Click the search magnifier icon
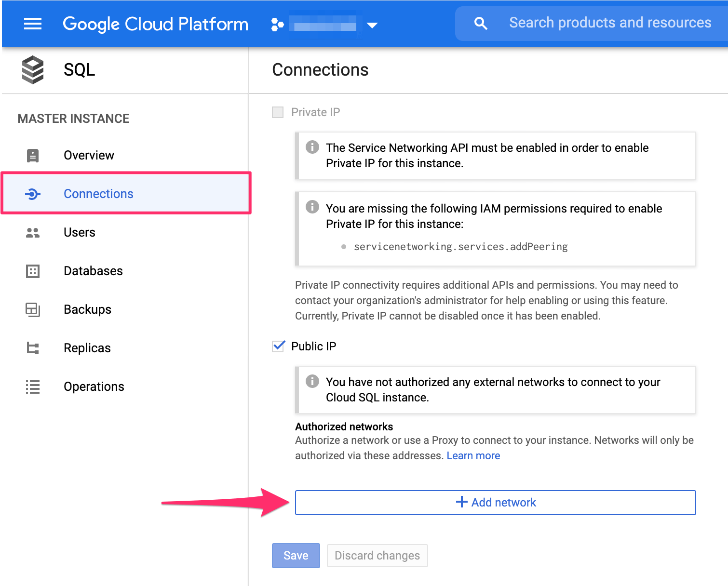The width and height of the screenshot is (728, 586). pyautogui.click(x=481, y=23)
